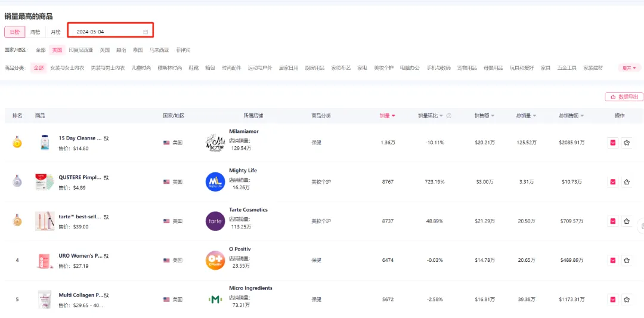The height and width of the screenshot is (318, 644).
Task: Switch to the 月榜 monthly ranking
Action: [55, 32]
